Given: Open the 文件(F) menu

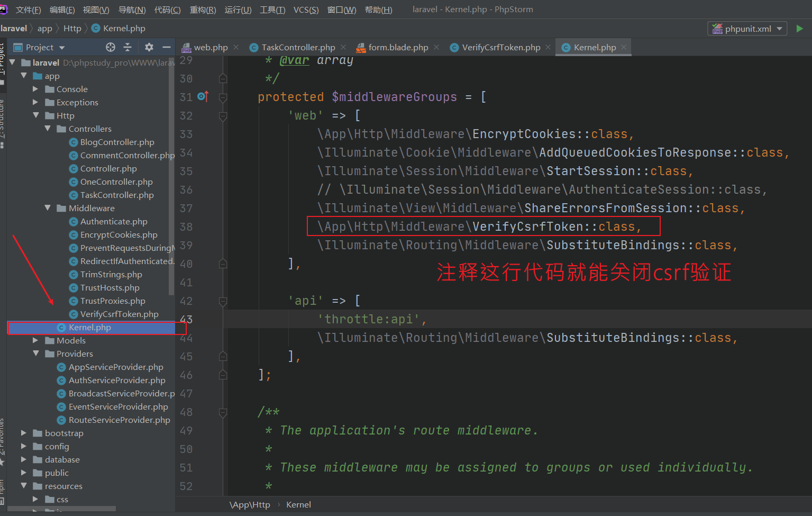Looking at the screenshot, I should 28,10.
